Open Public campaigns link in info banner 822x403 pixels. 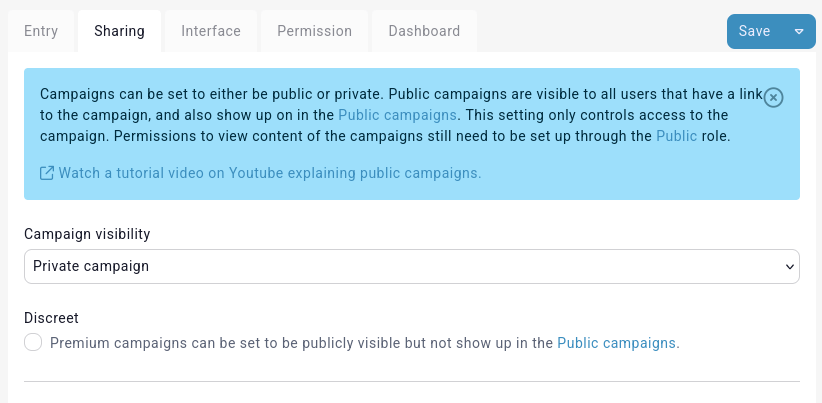tap(397, 115)
